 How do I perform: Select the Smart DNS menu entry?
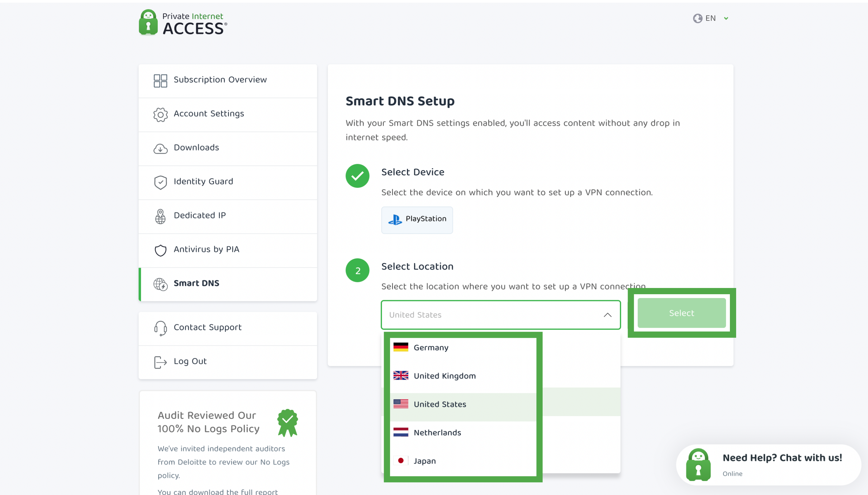click(x=228, y=284)
